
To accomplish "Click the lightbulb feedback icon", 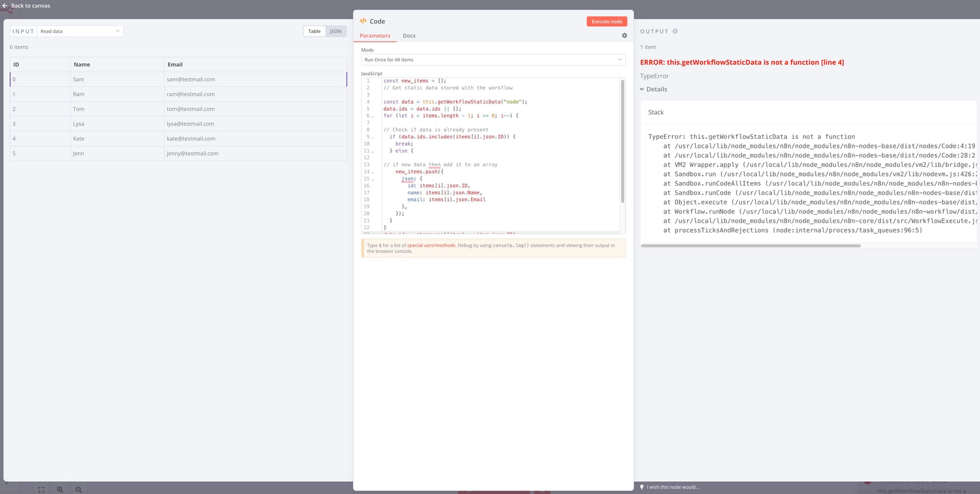I will click(x=642, y=487).
